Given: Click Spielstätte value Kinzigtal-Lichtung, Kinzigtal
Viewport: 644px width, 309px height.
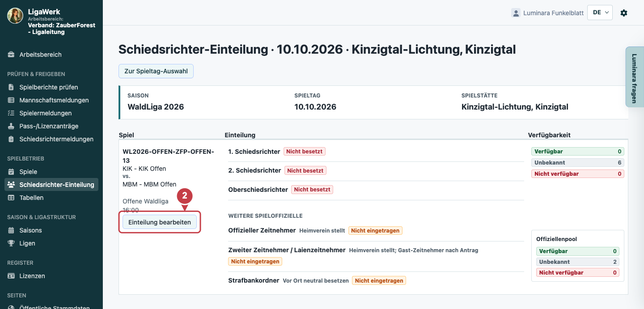Looking at the screenshot, I should point(515,107).
